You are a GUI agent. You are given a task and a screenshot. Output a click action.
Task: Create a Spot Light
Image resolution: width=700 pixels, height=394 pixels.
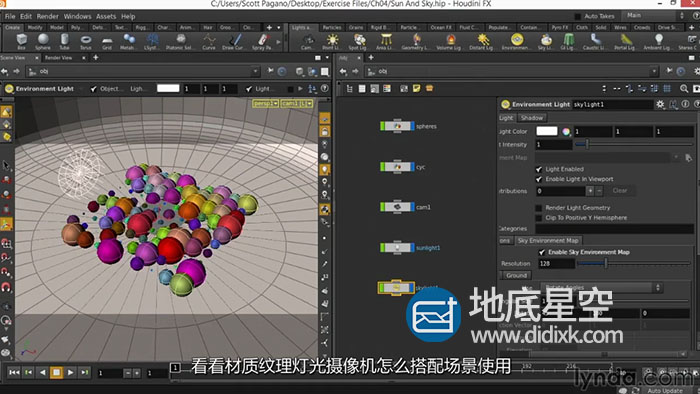358,41
